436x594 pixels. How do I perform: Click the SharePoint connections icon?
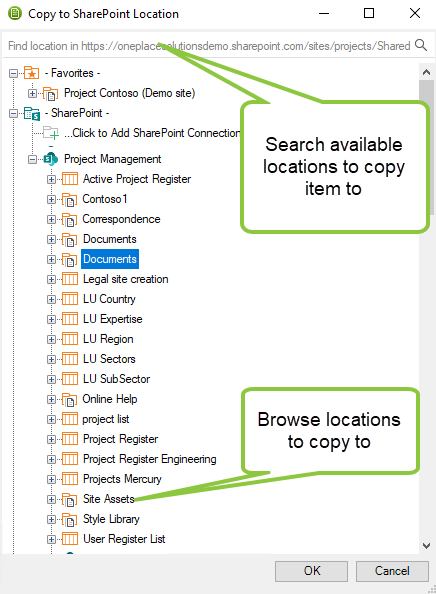tap(31, 113)
